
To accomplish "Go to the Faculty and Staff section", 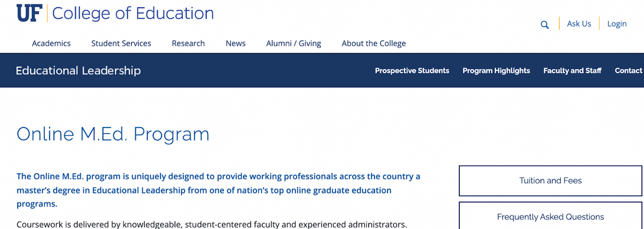I will click(x=573, y=70).
